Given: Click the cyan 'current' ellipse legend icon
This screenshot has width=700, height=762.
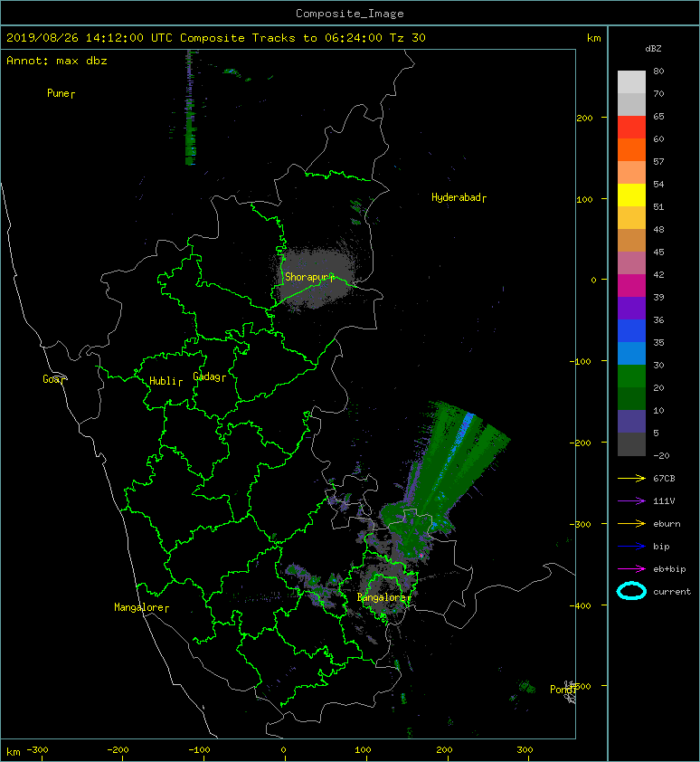Looking at the screenshot, I should (x=631, y=591).
